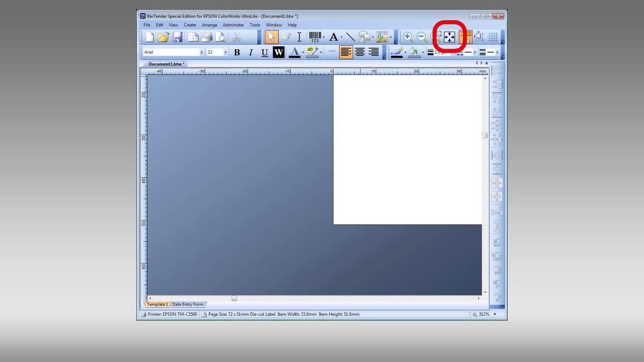Open the picture tool dropdown arrow
644x362 pixels.
[x=391, y=37]
